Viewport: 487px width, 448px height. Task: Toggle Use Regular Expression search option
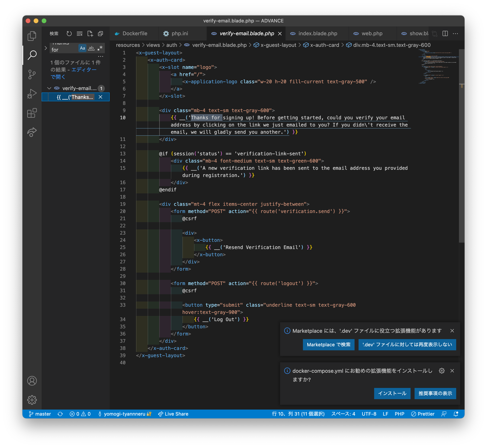tap(100, 48)
